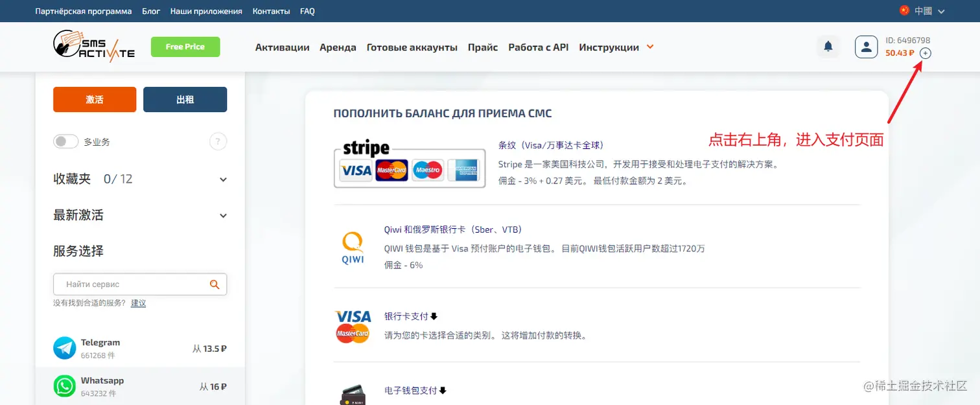Click the SMS Activate logo
Screen dimensions: 980x405
[x=94, y=46]
